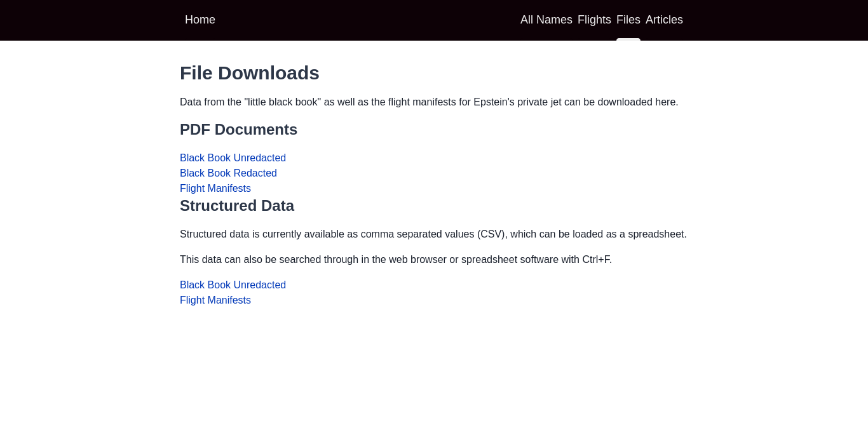Click the PDF Documents section heading

238,130
